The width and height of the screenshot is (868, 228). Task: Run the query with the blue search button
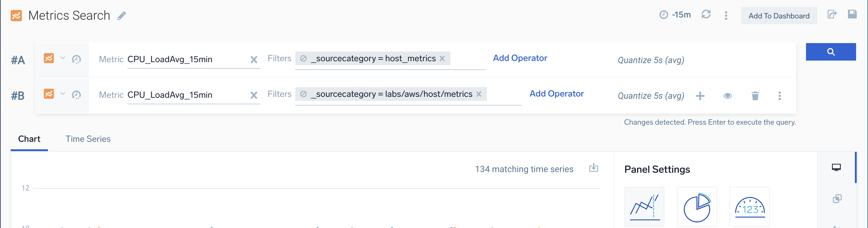coord(830,52)
